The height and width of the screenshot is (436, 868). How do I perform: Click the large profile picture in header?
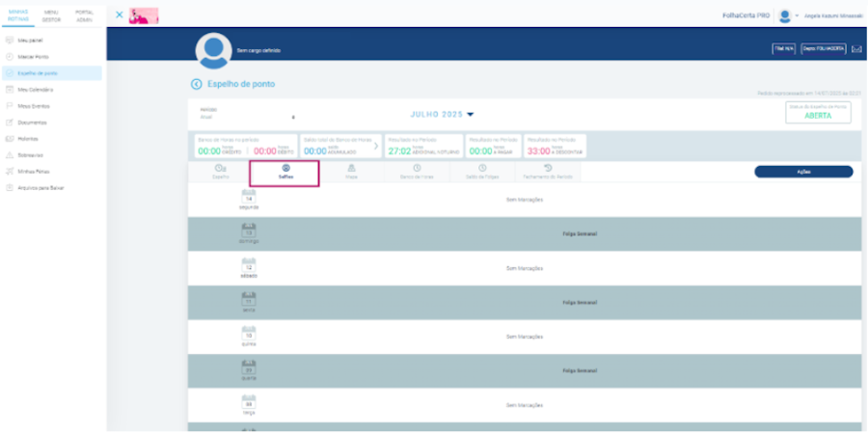[214, 50]
